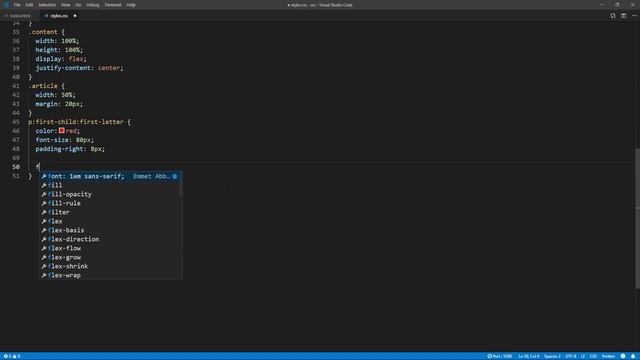Click the info icon on Emmet suggestion

point(174,176)
